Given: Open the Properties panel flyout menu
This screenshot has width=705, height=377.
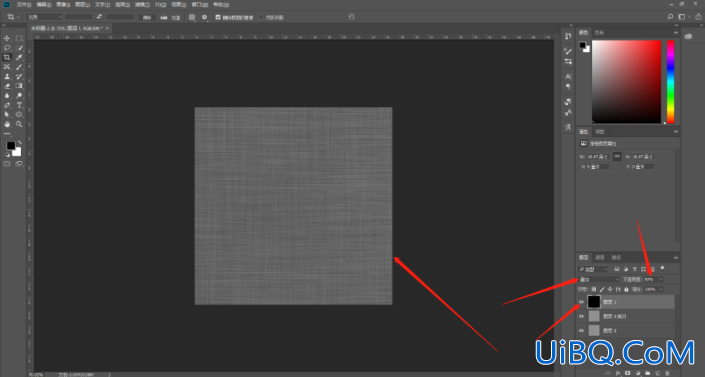Looking at the screenshot, I should tap(676, 131).
